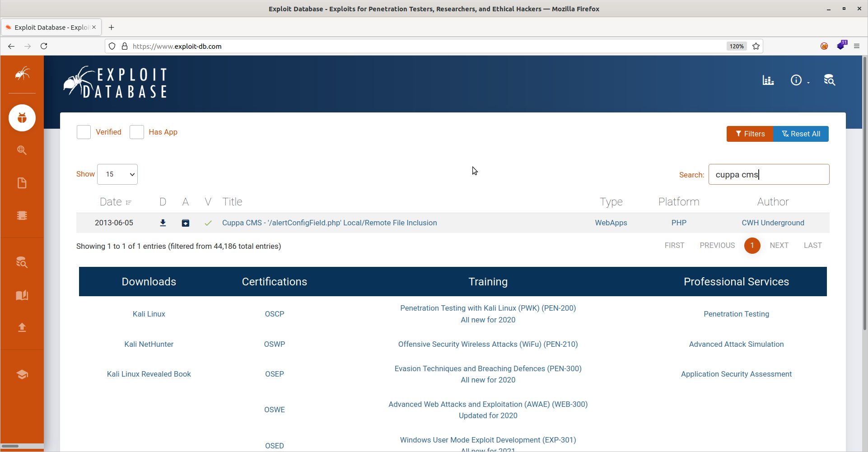Enable the Verified checkbox
This screenshot has width=868, height=452.
coord(84,132)
